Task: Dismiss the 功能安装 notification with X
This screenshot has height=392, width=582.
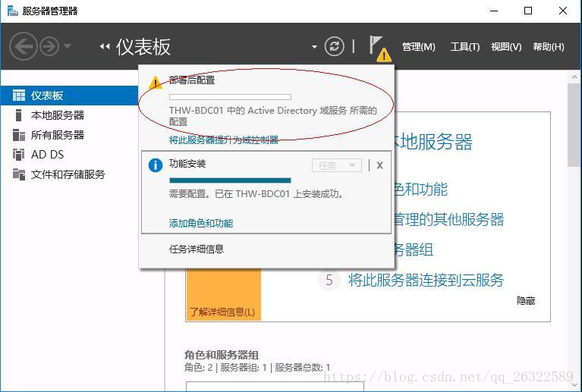Action: [379, 165]
